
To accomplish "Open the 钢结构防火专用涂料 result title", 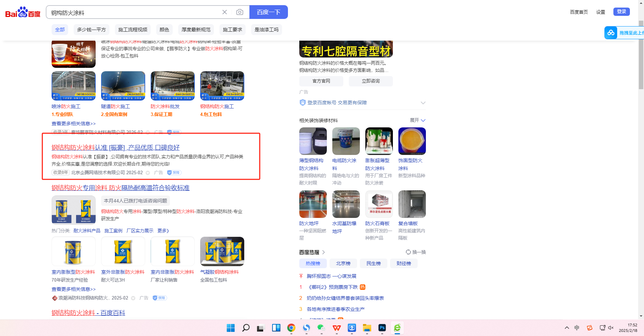I will tap(120, 188).
